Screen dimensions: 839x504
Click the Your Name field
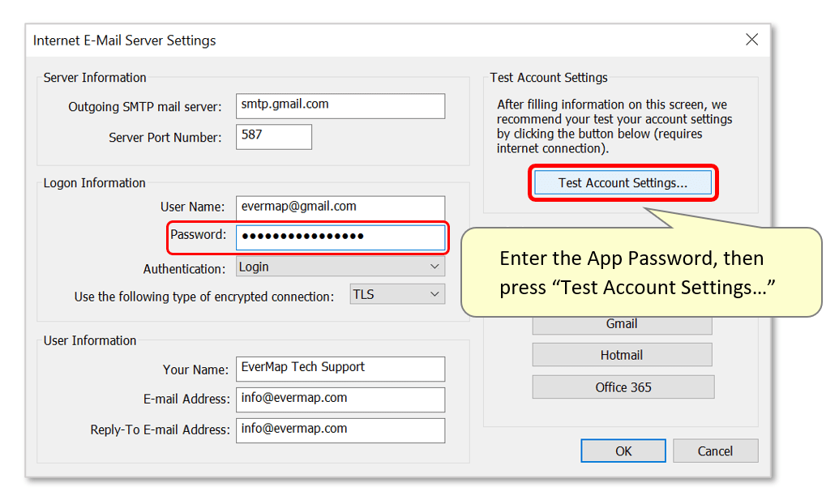coord(340,369)
